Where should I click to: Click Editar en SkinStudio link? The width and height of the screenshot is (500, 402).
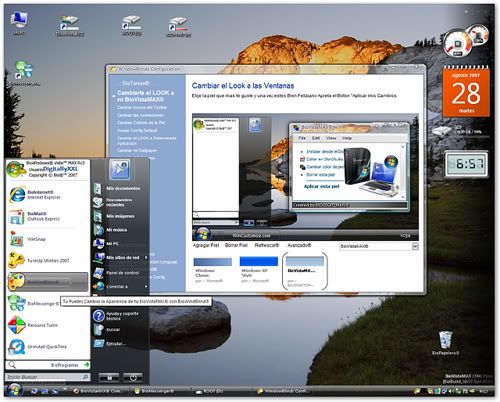click(x=324, y=159)
